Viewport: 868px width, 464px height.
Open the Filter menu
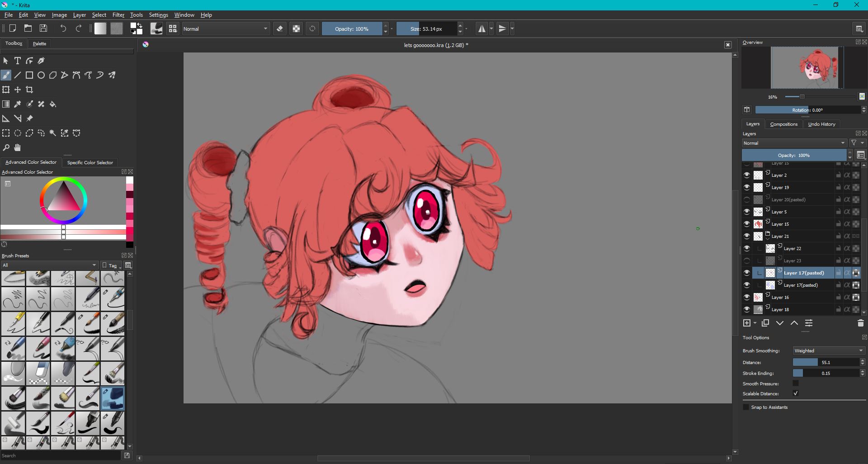tap(118, 15)
